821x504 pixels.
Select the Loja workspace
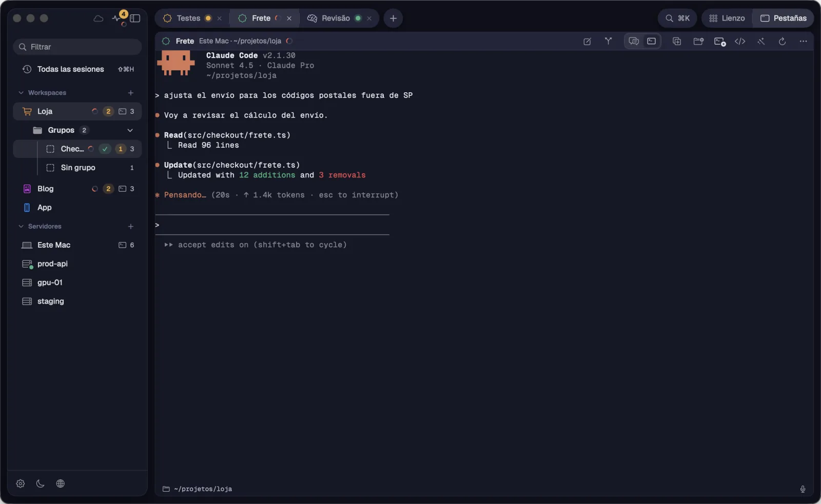click(x=77, y=111)
